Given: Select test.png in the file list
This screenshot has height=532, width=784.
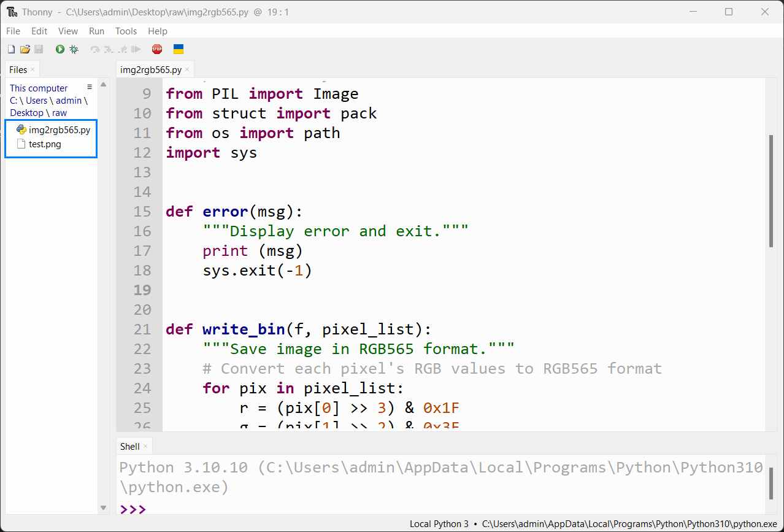Looking at the screenshot, I should (x=45, y=144).
